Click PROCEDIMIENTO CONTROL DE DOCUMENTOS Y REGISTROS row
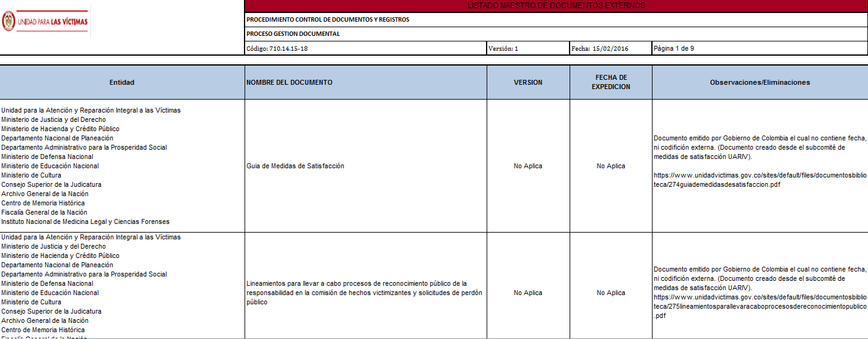The image size is (868, 339). (x=556, y=20)
